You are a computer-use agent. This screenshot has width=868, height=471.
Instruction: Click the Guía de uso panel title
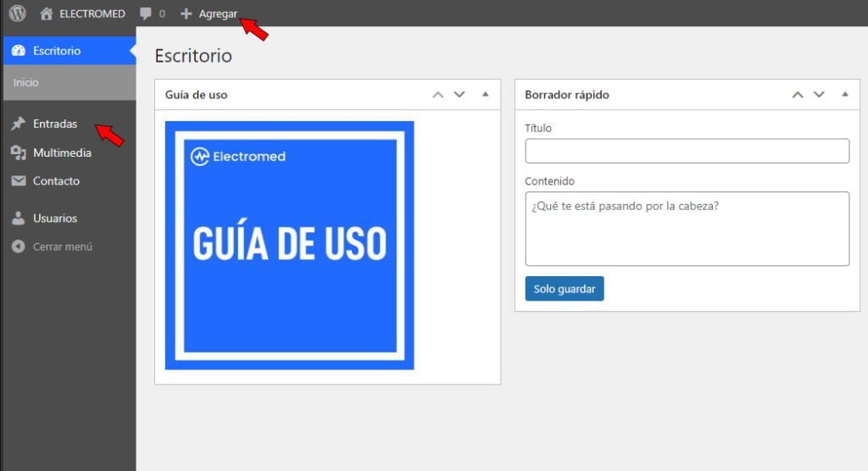196,95
